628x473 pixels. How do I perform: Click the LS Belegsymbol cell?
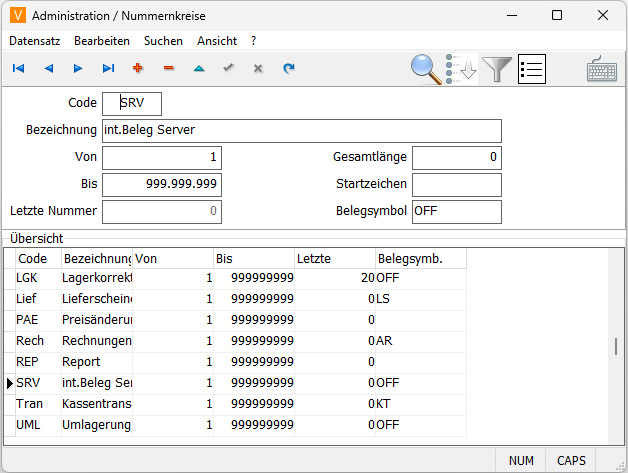(x=421, y=299)
